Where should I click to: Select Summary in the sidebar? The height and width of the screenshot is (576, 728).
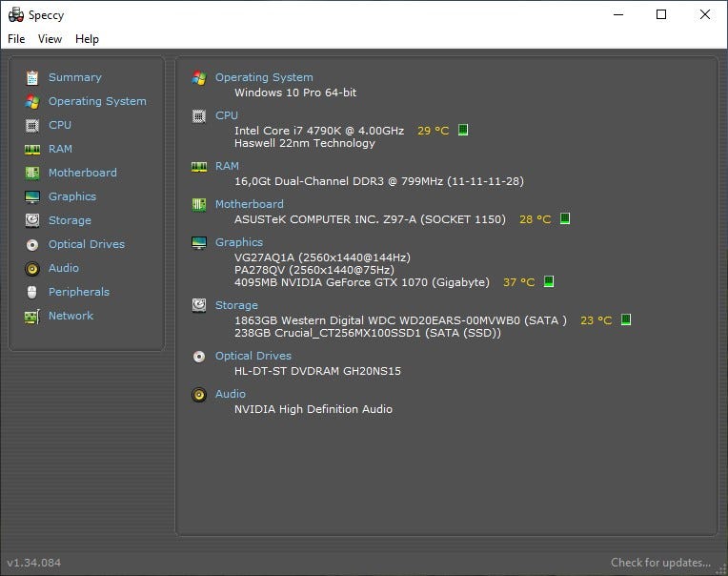[x=74, y=77]
